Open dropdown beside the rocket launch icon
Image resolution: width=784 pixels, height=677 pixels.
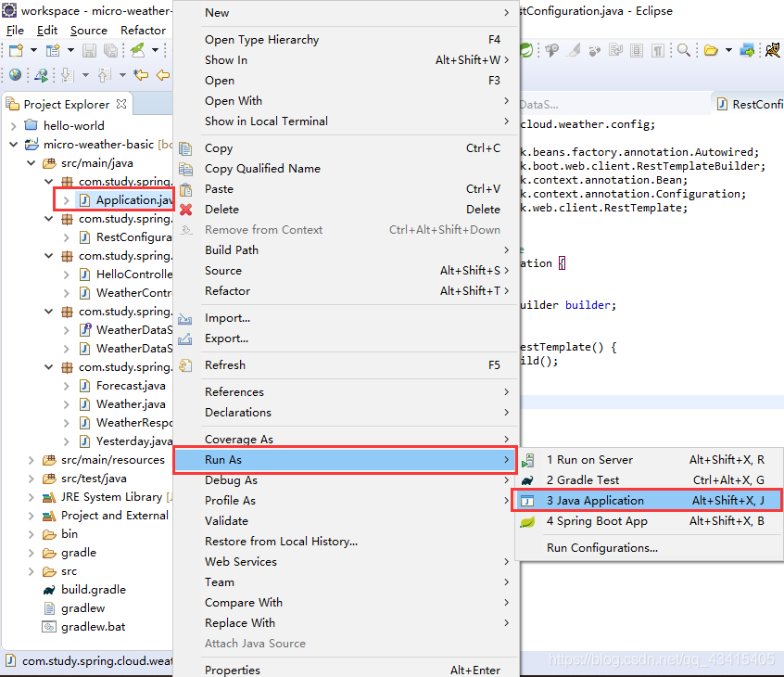(x=155, y=50)
